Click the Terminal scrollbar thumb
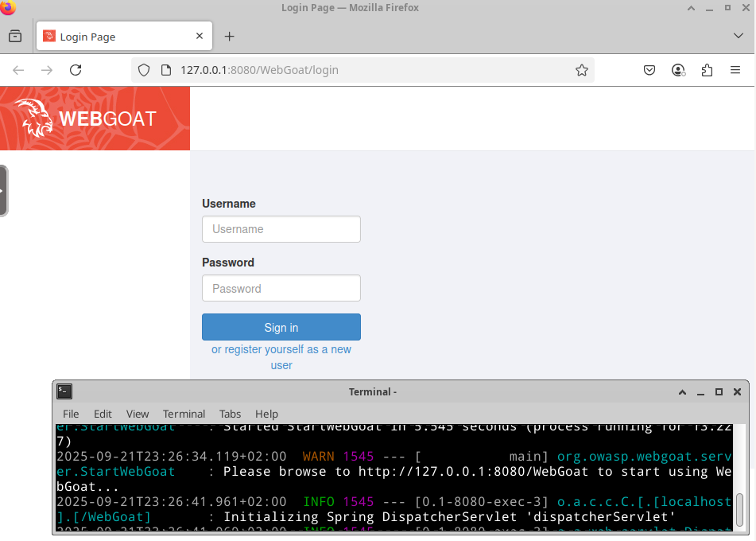The width and height of the screenshot is (756, 541). tap(739, 510)
